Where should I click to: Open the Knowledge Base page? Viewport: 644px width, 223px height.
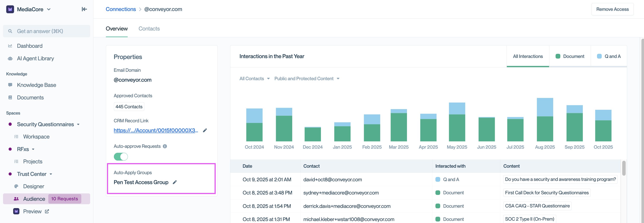[x=36, y=85]
